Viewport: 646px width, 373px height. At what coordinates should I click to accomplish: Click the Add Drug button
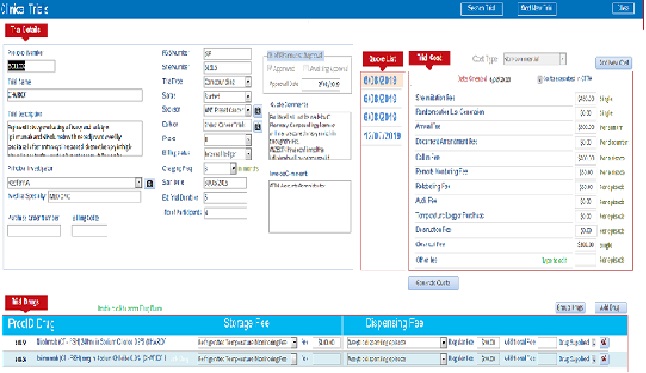pos(610,307)
